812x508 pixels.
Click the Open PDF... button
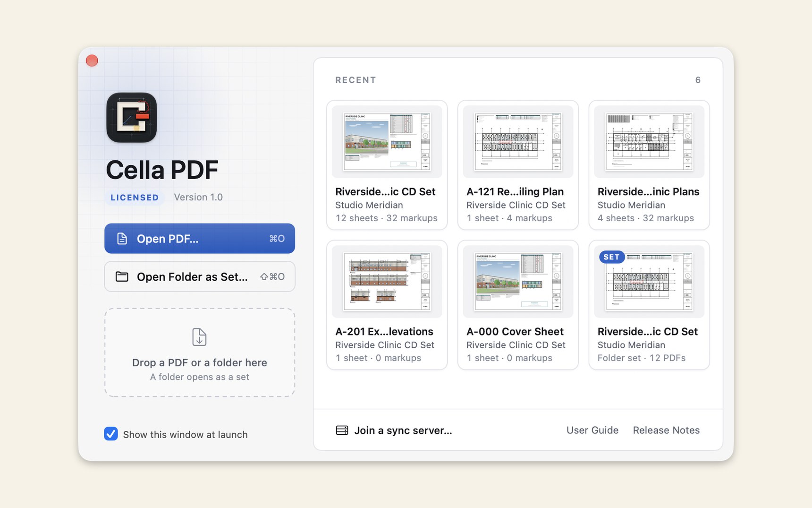(200, 239)
